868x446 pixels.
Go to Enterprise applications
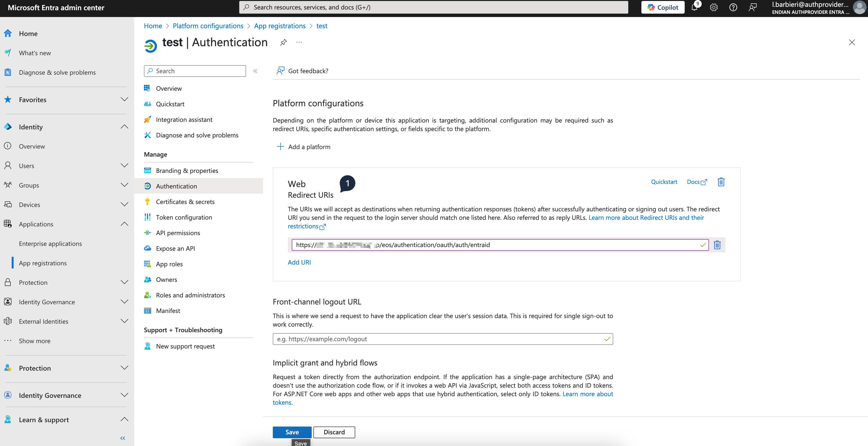coord(50,243)
